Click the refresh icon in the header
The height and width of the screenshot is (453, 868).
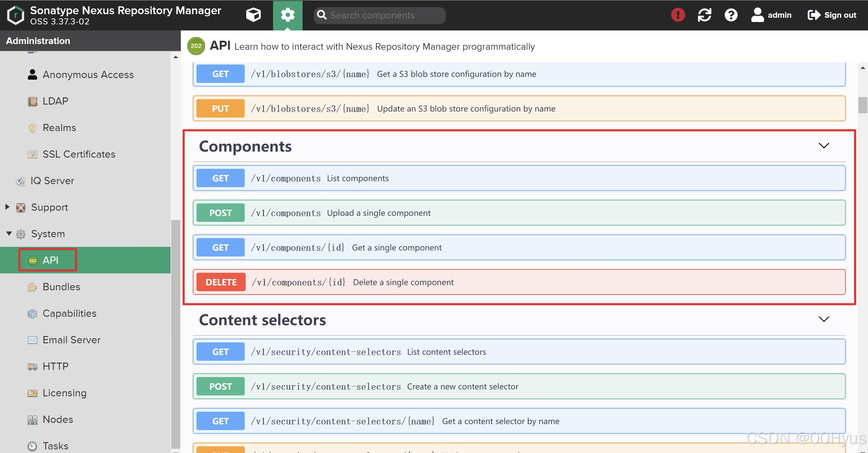[x=705, y=15]
